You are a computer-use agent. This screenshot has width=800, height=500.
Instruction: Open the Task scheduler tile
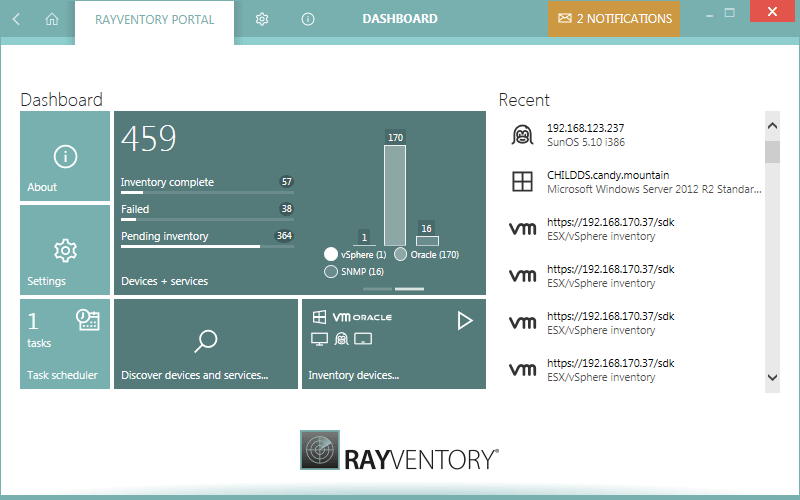pyautogui.click(x=65, y=344)
